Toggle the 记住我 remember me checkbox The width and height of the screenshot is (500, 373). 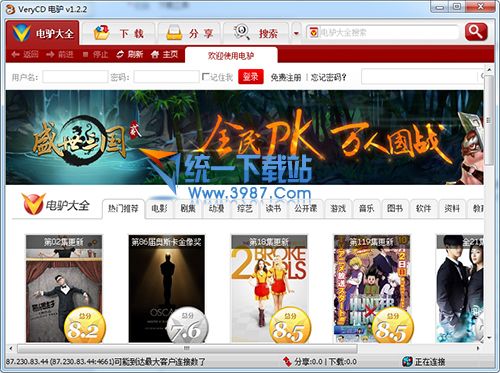click(205, 77)
